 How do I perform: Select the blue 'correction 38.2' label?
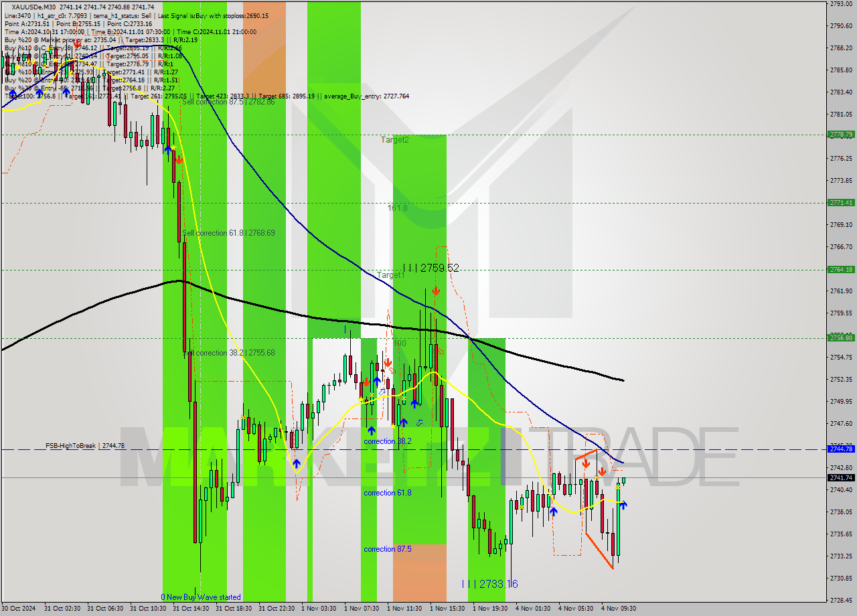coord(388,441)
